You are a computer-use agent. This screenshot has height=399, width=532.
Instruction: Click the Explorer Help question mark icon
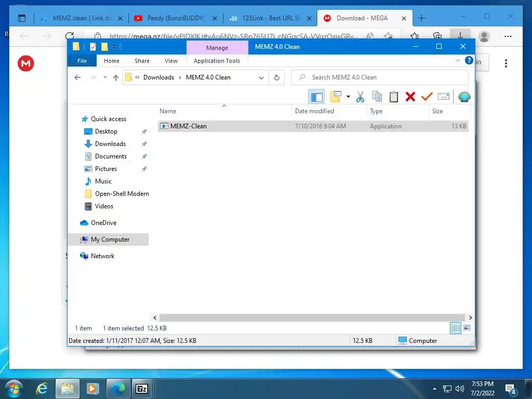pyautogui.click(x=469, y=60)
